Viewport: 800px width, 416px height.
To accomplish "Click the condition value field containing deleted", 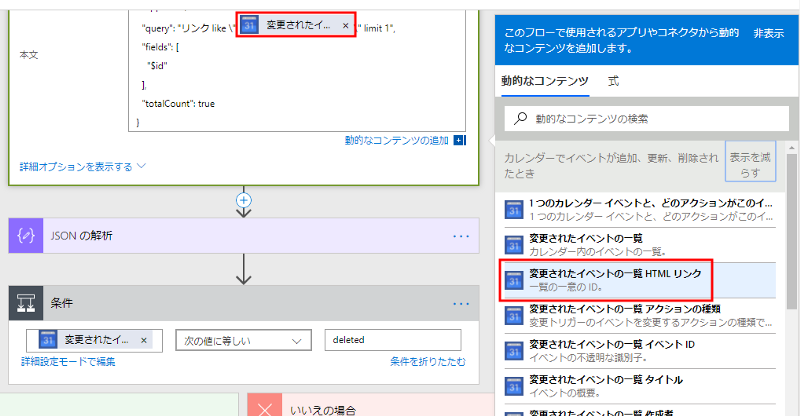I will click(392, 341).
